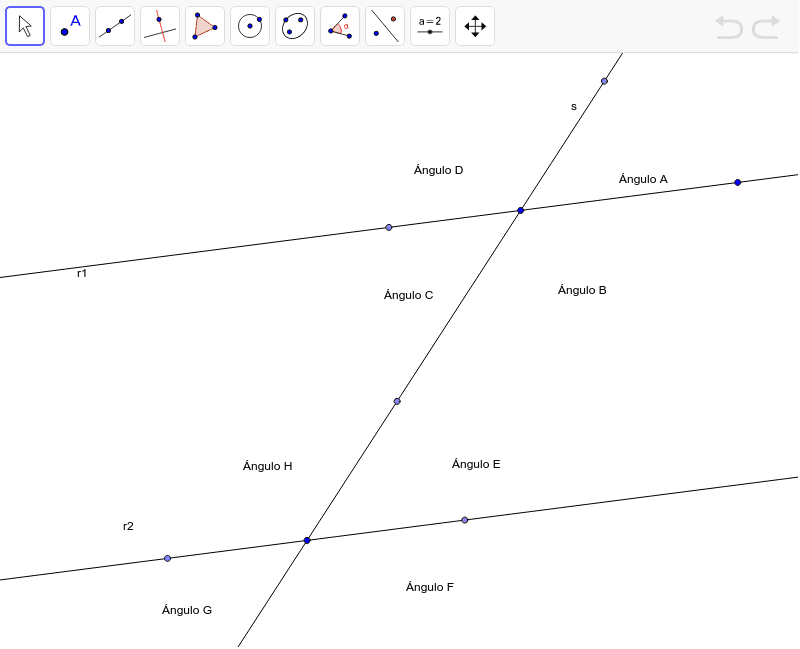Choose the Point tool
This screenshot has height=649, width=800.
pyautogui.click(x=70, y=26)
